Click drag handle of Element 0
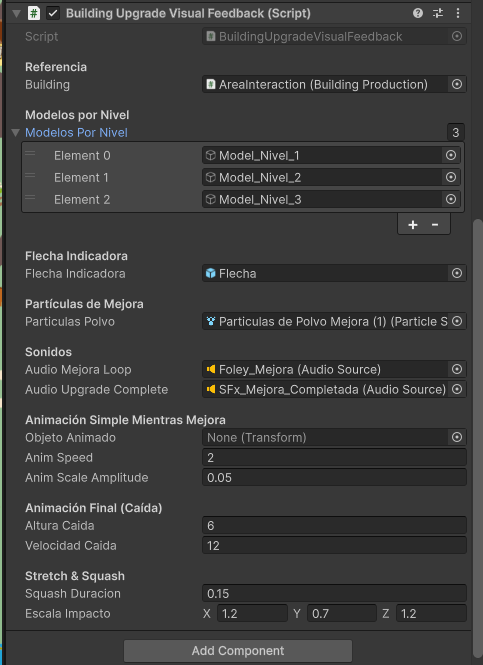The image size is (483, 665). (x=30, y=154)
